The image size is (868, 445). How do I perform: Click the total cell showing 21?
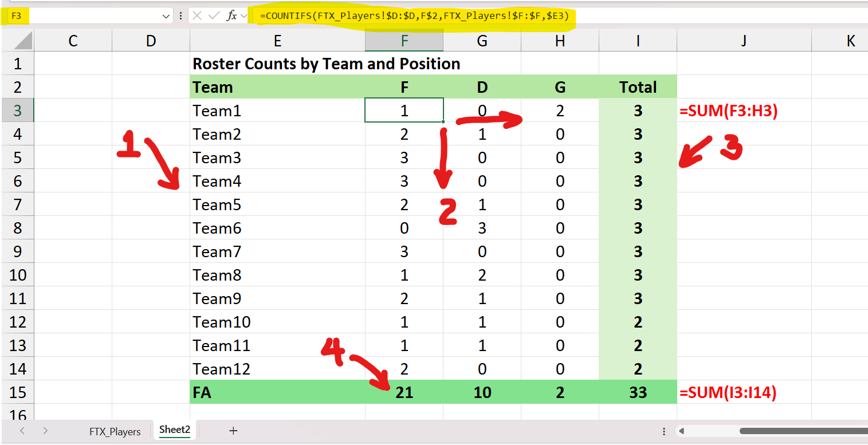[404, 392]
